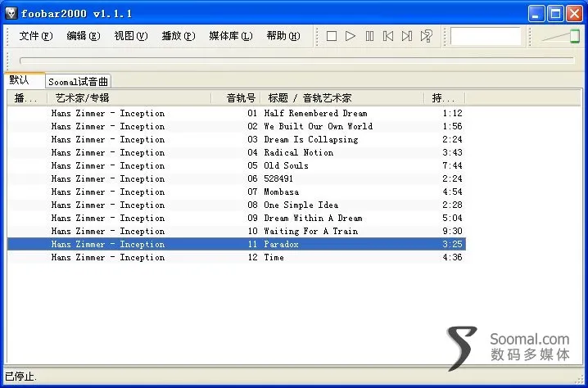Screen dimensions: 588x388
Task: Click the playback order input box
Action: (486, 36)
